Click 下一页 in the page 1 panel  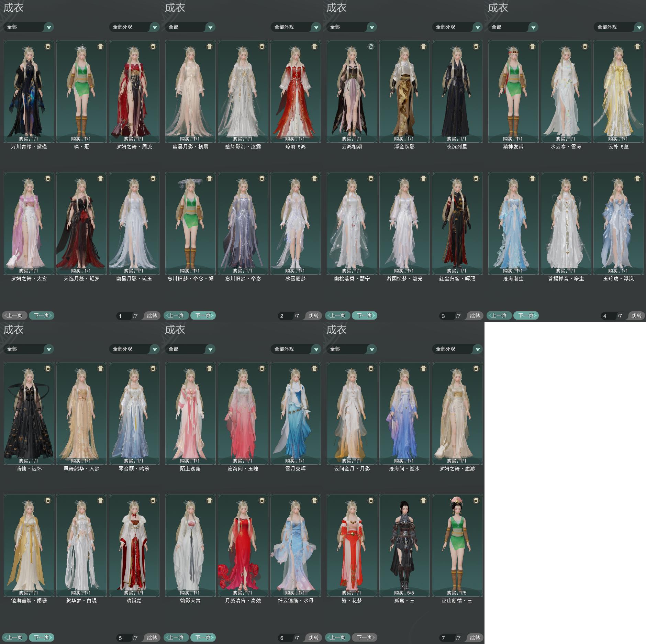pos(42,315)
